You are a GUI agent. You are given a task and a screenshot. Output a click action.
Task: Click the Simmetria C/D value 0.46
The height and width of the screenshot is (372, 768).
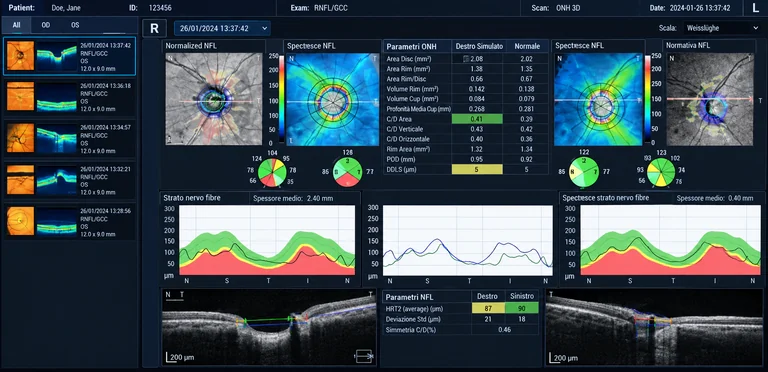pos(504,330)
